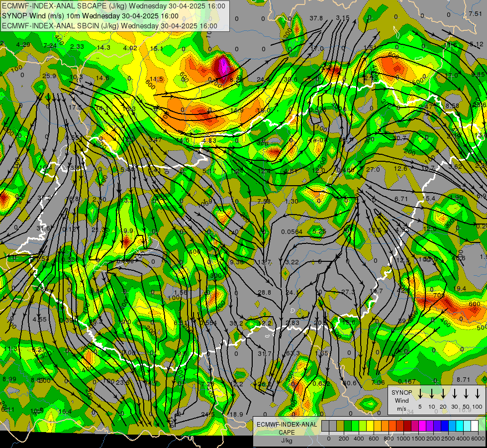Pick the pure blue swatch in CAPE legend
Image resolution: width=487 pixels, height=448 pixels.
(444, 426)
